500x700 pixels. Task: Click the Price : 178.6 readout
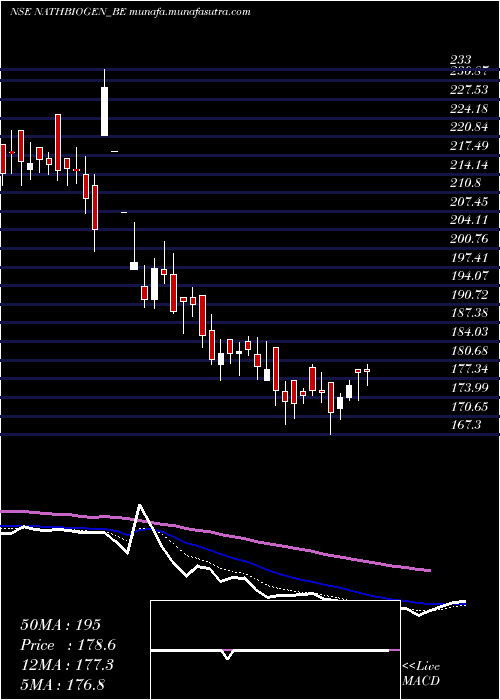68,645
